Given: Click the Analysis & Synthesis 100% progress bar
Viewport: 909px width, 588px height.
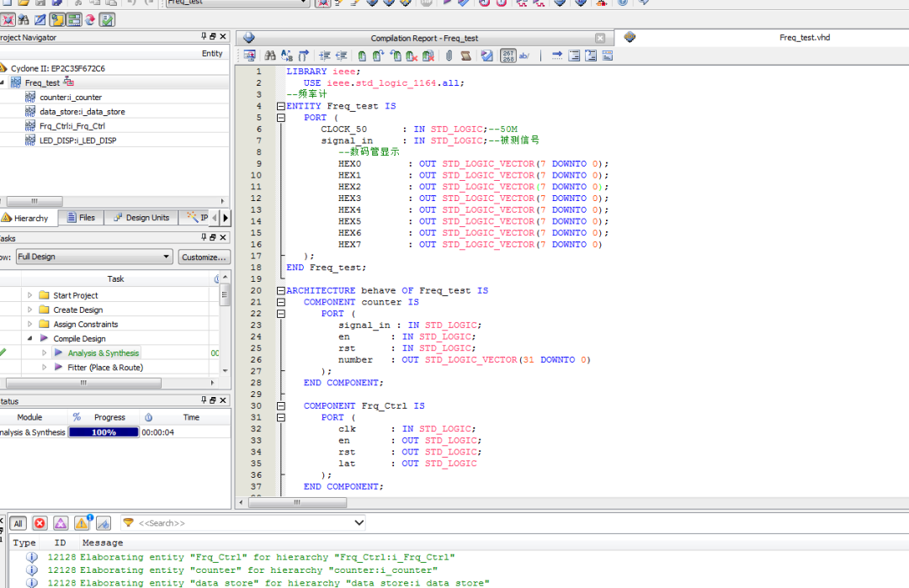Looking at the screenshot, I should [104, 432].
